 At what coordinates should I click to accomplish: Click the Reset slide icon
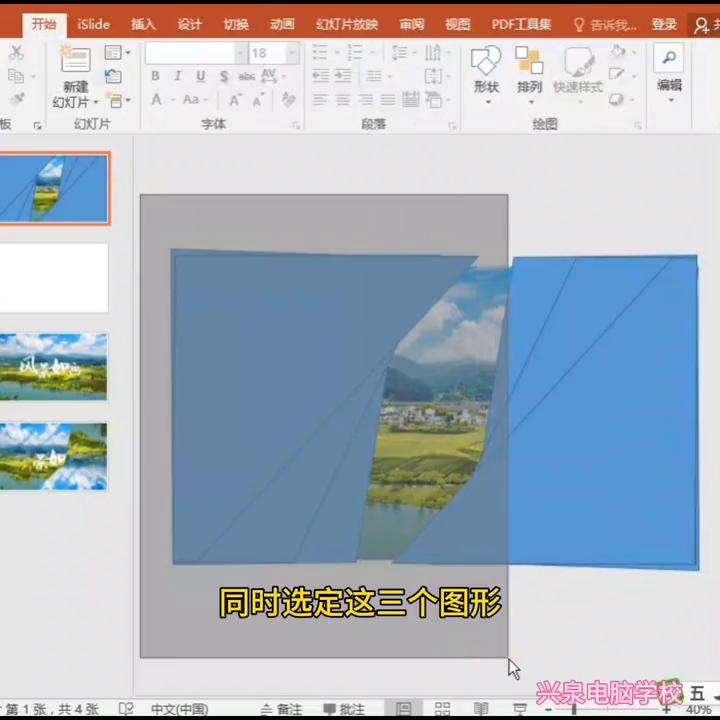pos(113,76)
